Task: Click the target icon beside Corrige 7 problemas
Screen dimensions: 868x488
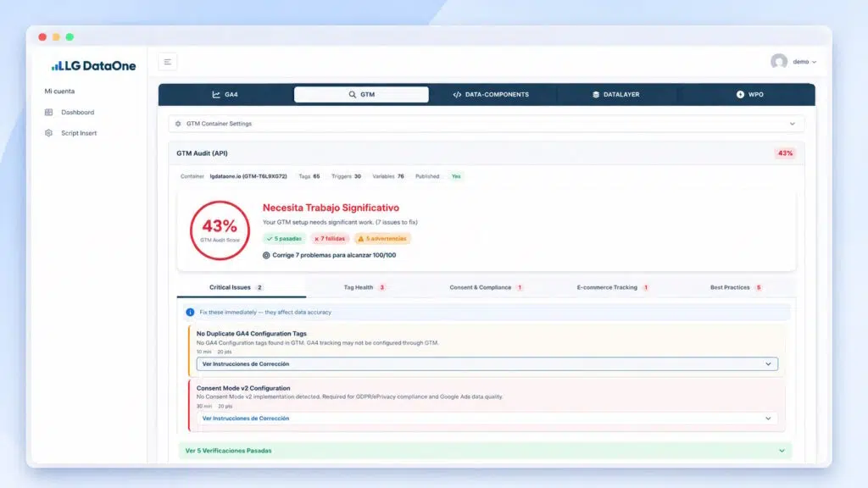Action: (266, 256)
